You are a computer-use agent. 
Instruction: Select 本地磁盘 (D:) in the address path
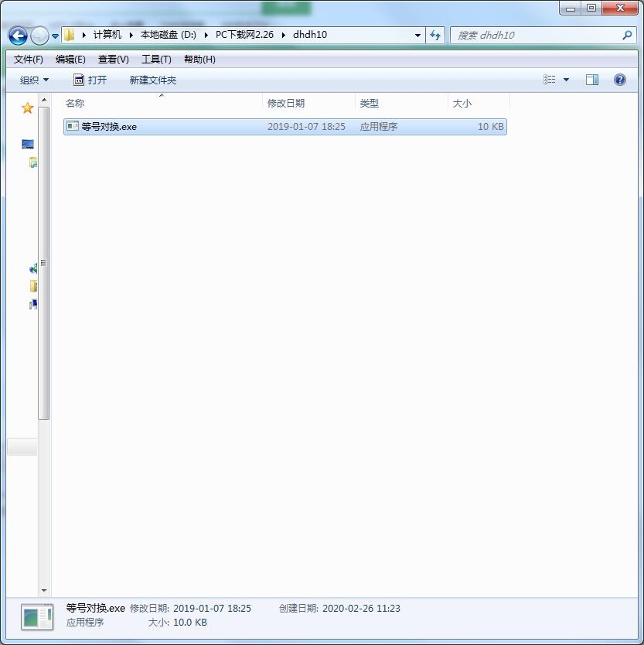point(169,35)
